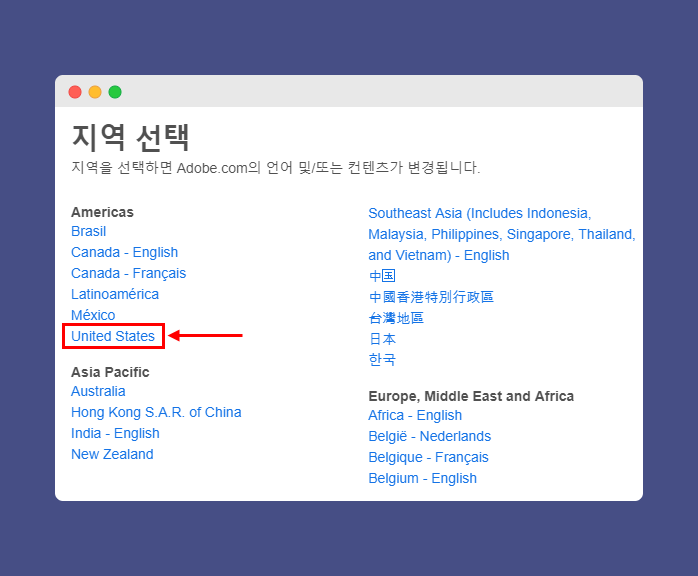Click the Americas section heading
Screen dimensions: 698x576
pyautogui.click(x=102, y=212)
